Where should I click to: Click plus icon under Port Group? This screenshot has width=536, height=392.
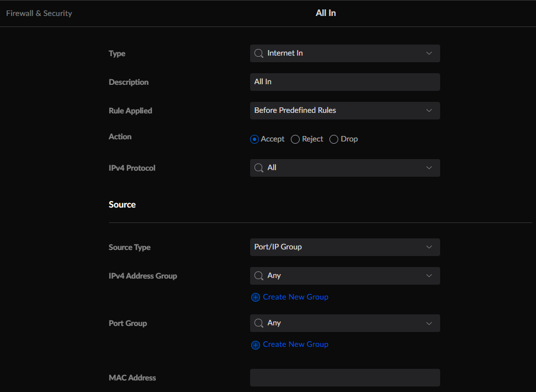pos(256,345)
